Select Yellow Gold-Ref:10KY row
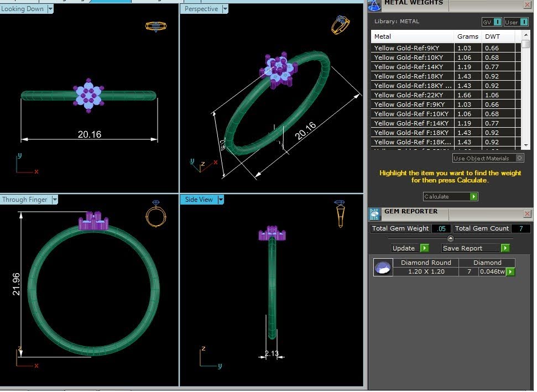537x392 pixels. coord(446,58)
